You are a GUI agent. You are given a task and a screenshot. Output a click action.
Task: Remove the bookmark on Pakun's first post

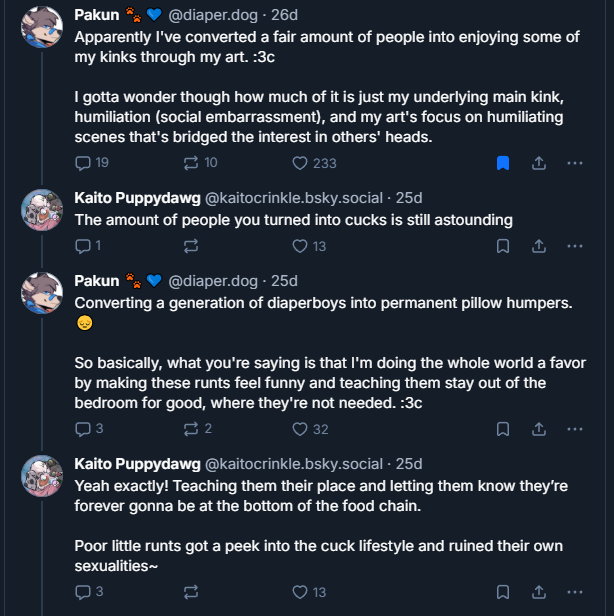[x=503, y=163]
